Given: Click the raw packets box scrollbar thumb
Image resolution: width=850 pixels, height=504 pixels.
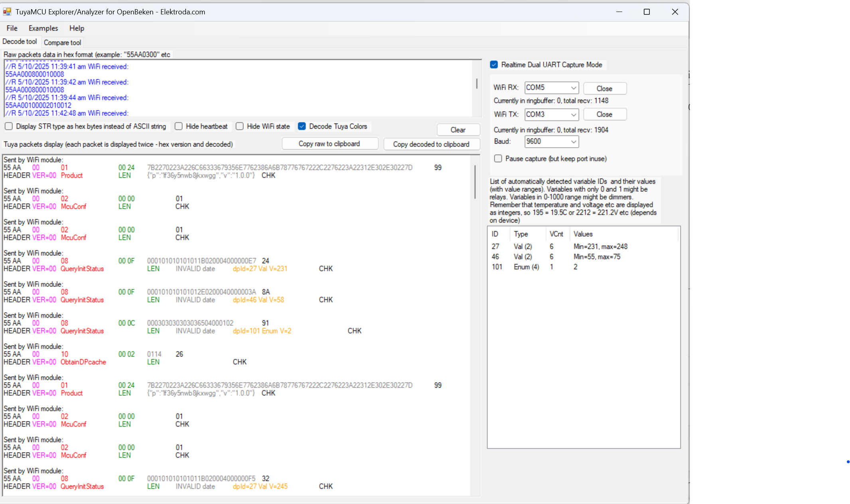Looking at the screenshot, I should point(477,83).
